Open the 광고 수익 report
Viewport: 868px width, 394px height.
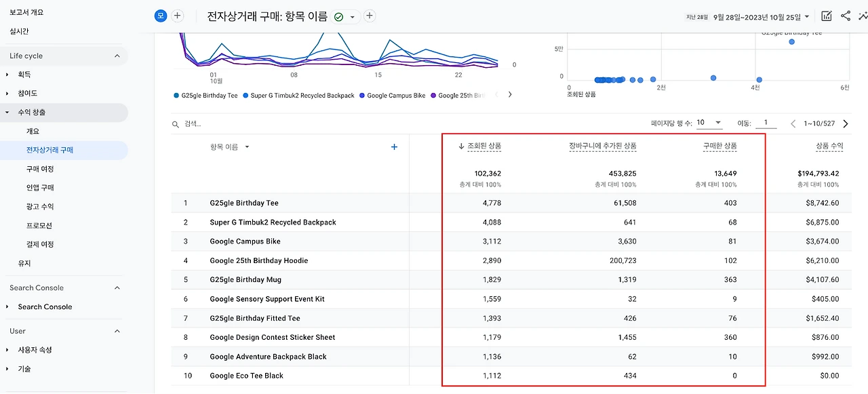click(40, 206)
